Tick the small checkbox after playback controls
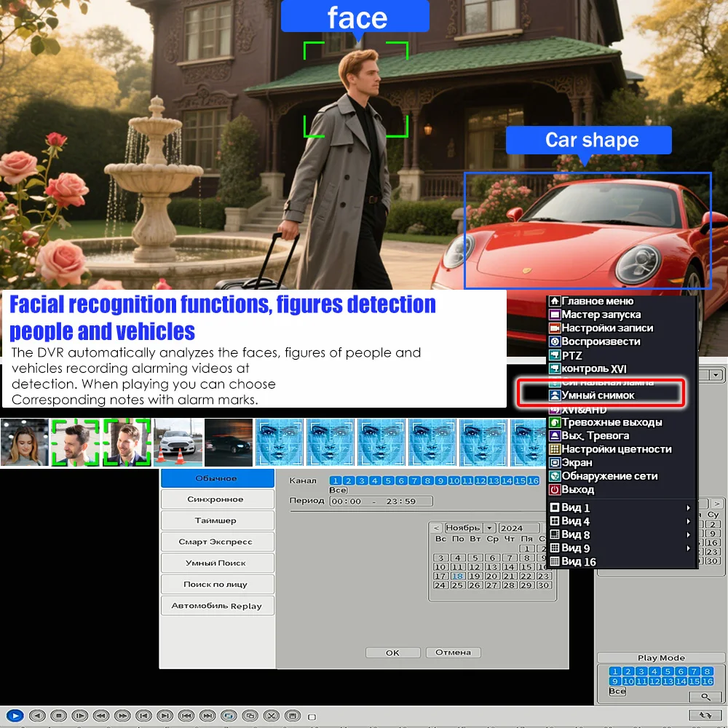 (312, 716)
